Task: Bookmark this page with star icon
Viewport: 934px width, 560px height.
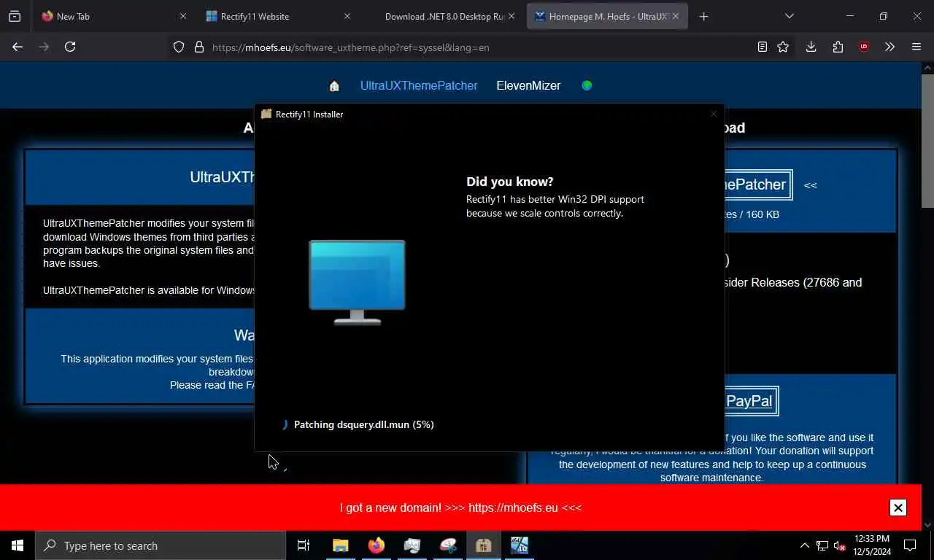Action: [783, 47]
